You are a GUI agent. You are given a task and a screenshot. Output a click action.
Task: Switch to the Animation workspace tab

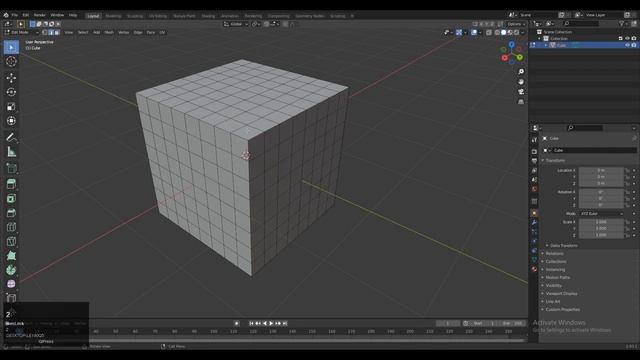[230, 16]
